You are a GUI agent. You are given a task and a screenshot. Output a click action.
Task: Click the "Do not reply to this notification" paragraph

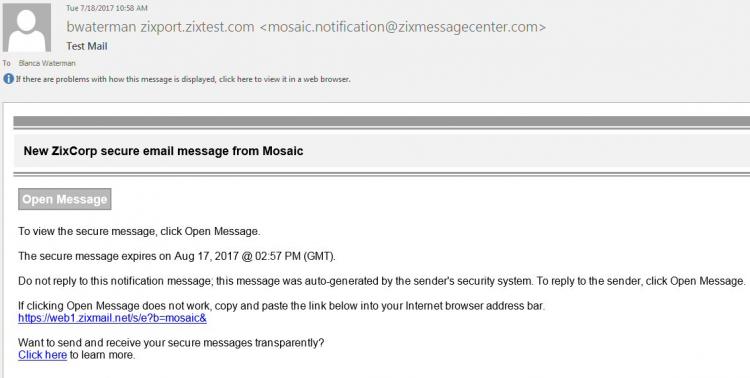(x=382, y=281)
